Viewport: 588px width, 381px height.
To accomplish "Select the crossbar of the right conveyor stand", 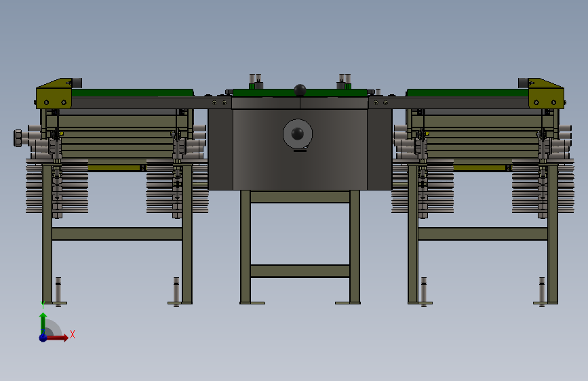I will click(483, 234).
